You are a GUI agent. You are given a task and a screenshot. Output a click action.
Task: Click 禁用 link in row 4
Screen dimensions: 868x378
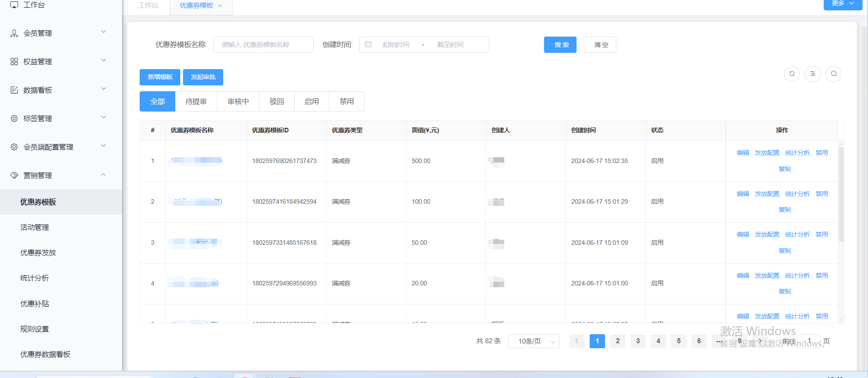coord(821,275)
